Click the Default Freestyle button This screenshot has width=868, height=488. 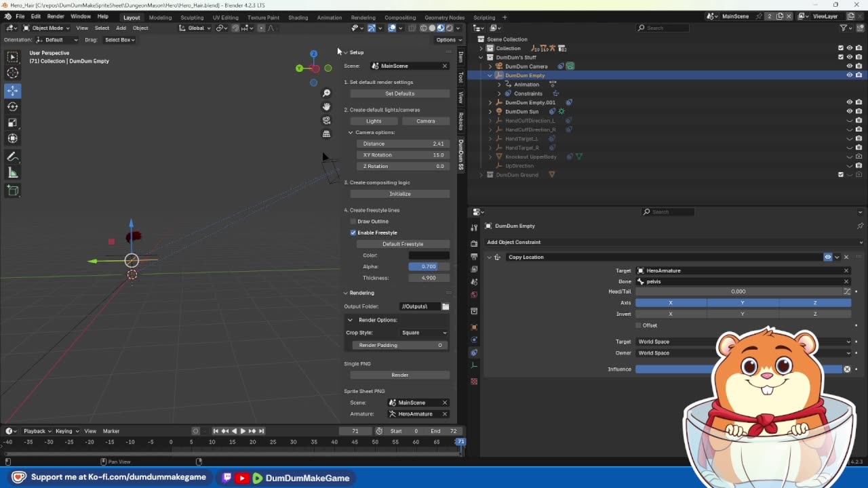[x=403, y=244]
